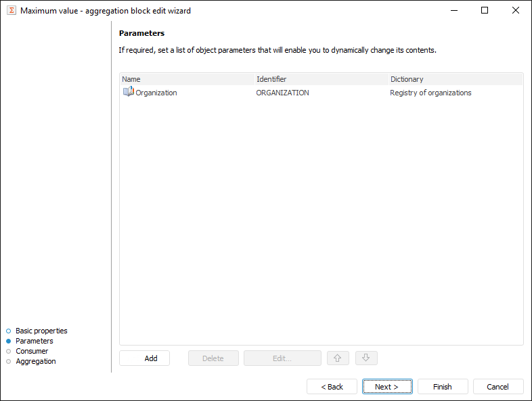Select the Parameters wizard step
This screenshot has height=401, width=532.
[34, 341]
